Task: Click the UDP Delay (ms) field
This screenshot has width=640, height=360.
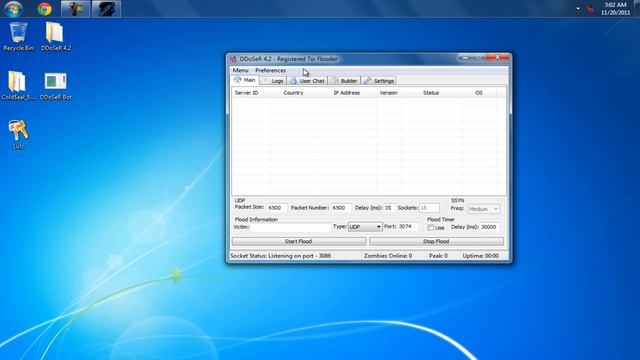Action: [389, 208]
